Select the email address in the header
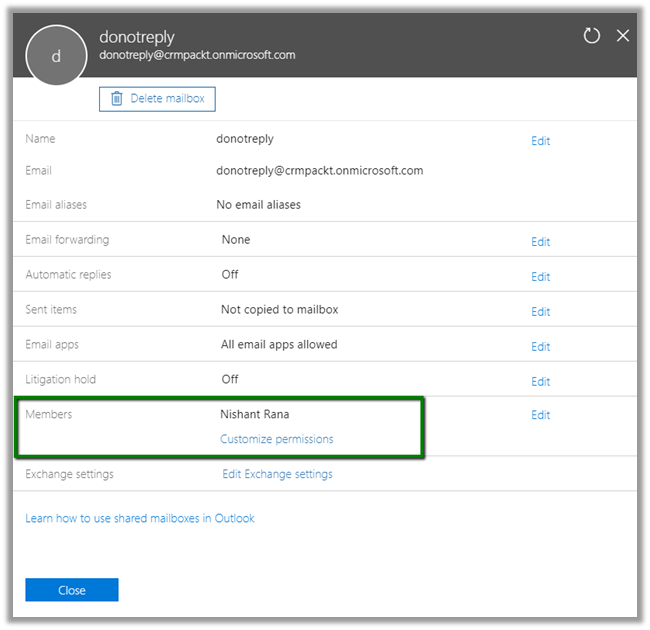The image size is (650, 630). (x=197, y=55)
